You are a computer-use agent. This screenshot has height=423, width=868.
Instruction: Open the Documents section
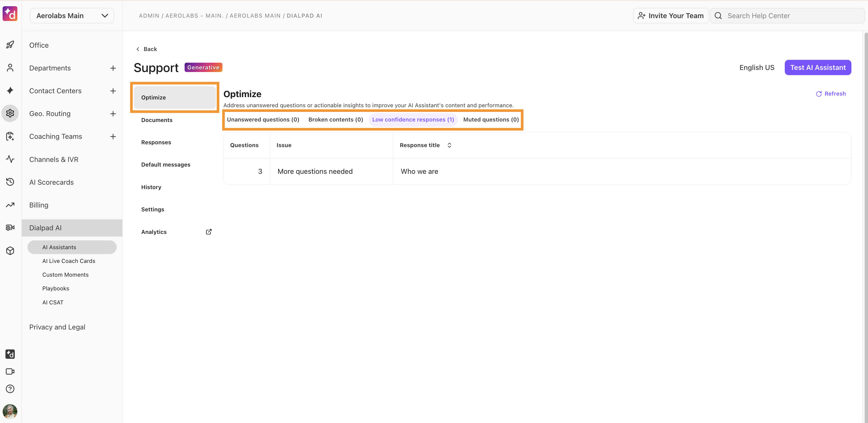(x=174, y=120)
